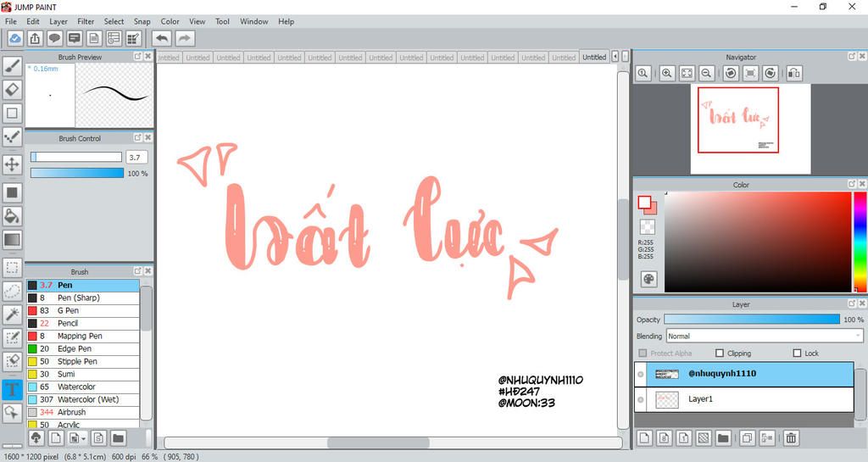Undock the Brush Control panel
Viewport: 868px width, 462px height.
(x=137, y=138)
